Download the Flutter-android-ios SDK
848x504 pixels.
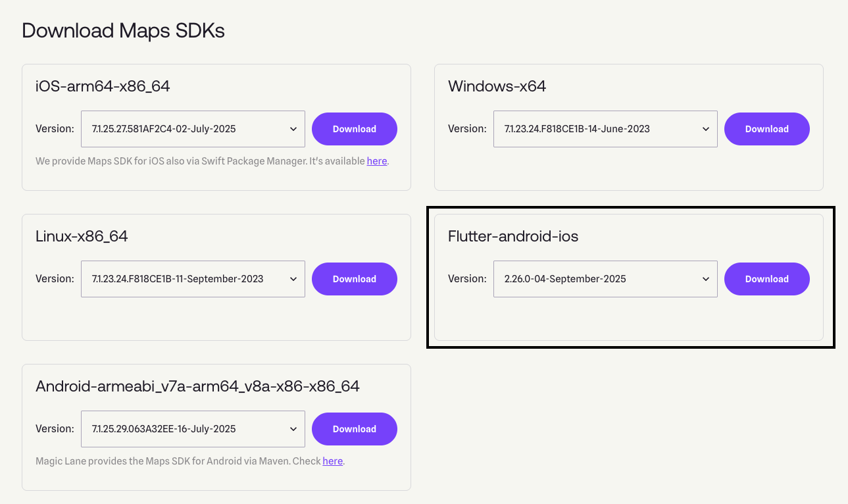tap(766, 279)
